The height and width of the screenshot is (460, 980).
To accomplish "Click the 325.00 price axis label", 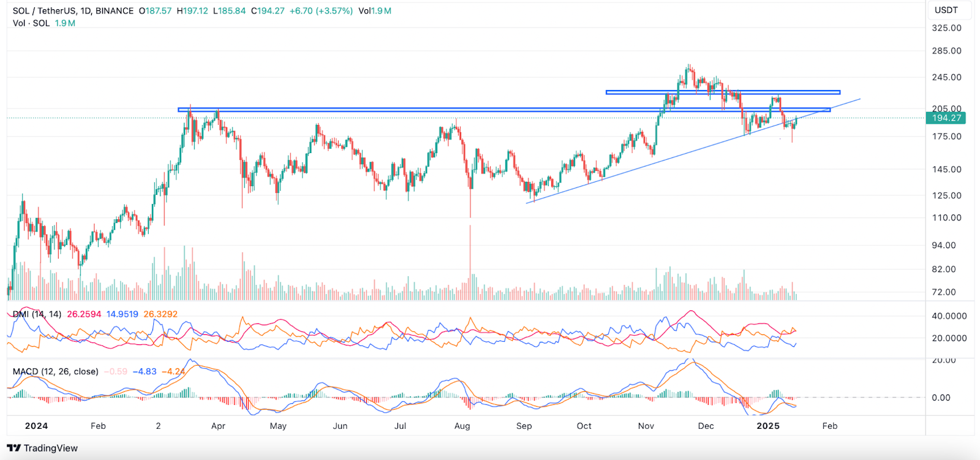I will (946, 28).
